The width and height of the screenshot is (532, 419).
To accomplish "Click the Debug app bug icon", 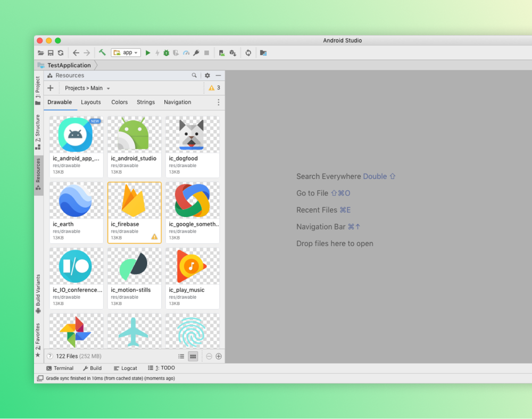I will click(x=167, y=53).
